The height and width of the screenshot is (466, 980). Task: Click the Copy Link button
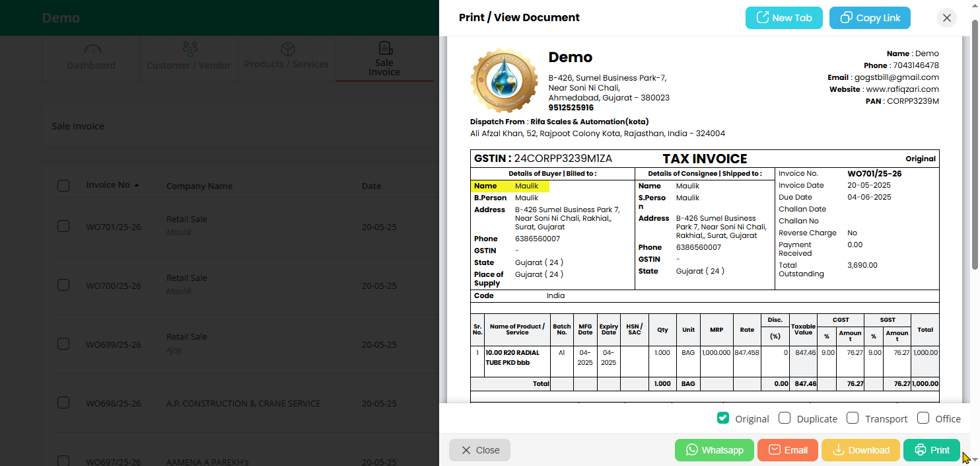click(x=869, y=18)
